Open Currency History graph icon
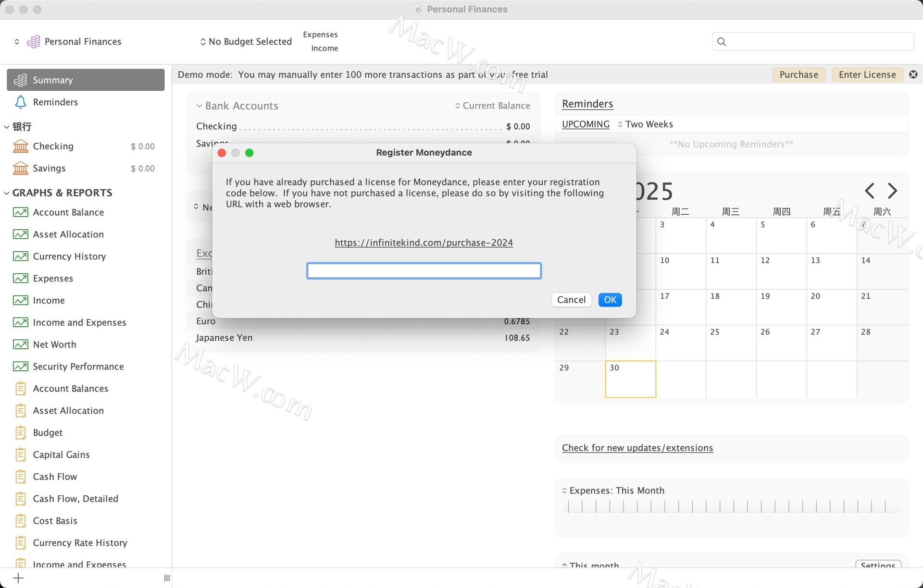Image resolution: width=923 pixels, height=588 pixels. tap(20, 257)
